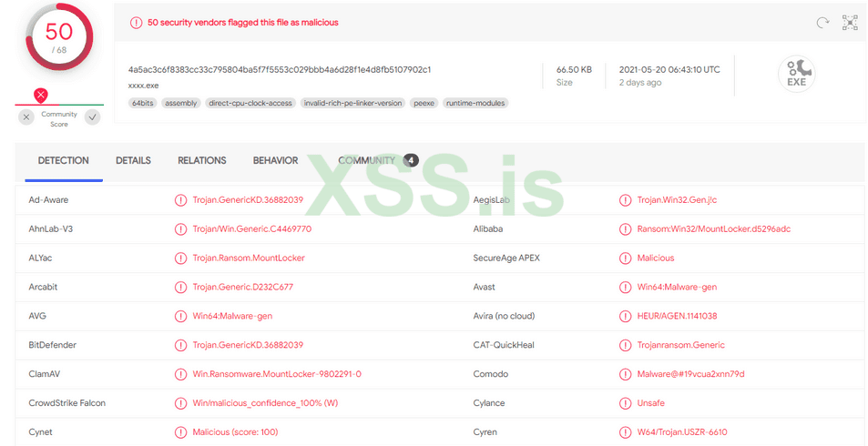868x446 pixels.
Task: Click the CAT-QuickHeal vendor name
Action: tap(504, 345)
